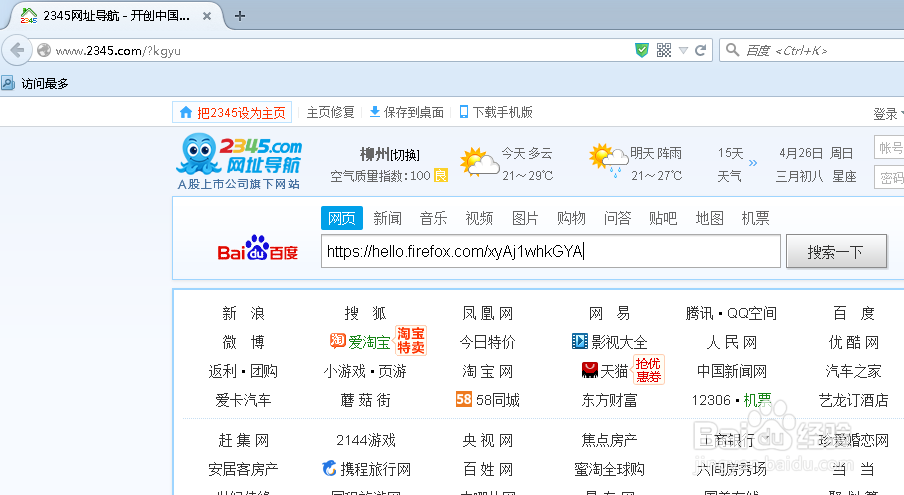904x495 pixels.
Task: Open the 新浪 site link
Action: 243,313
